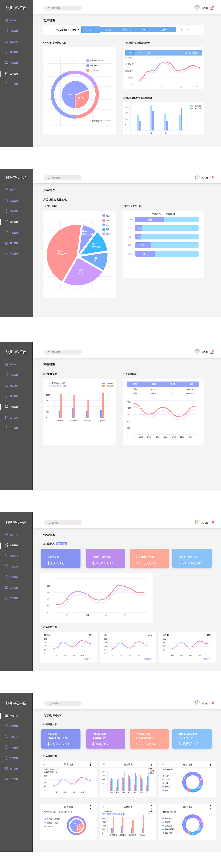
Task: Select the 其他 product tab
Action: point(164,30)
